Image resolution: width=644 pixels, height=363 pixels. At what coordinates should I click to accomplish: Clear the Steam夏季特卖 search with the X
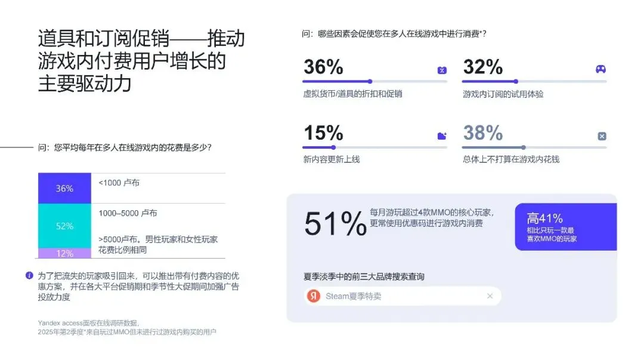(x=490, y=296)
